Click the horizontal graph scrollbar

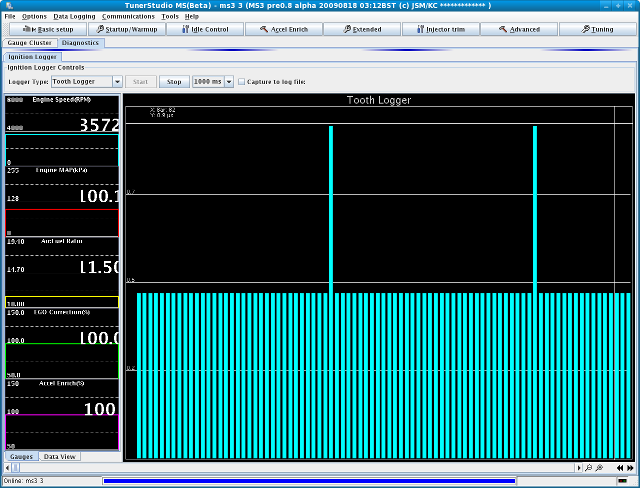[350, 467]
